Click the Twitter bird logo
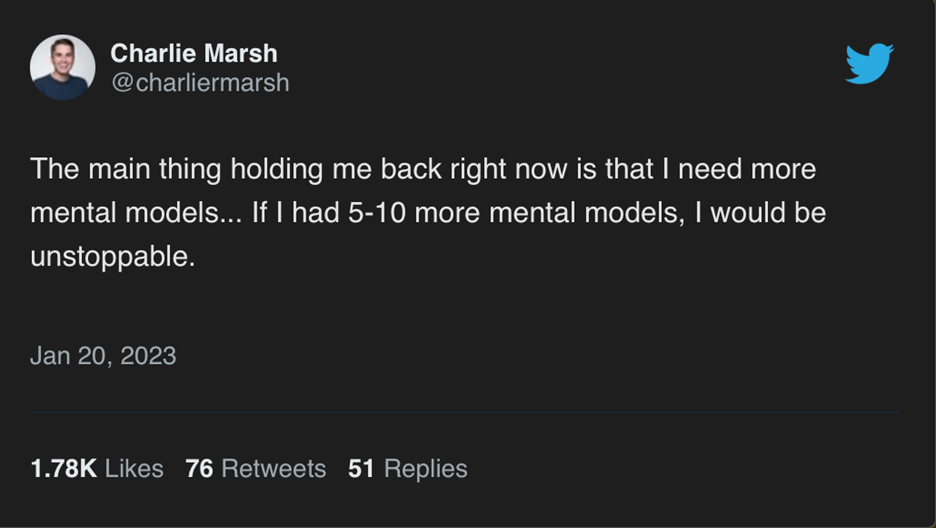The height and width of the screenshot is (528, 936). [869, 64]
